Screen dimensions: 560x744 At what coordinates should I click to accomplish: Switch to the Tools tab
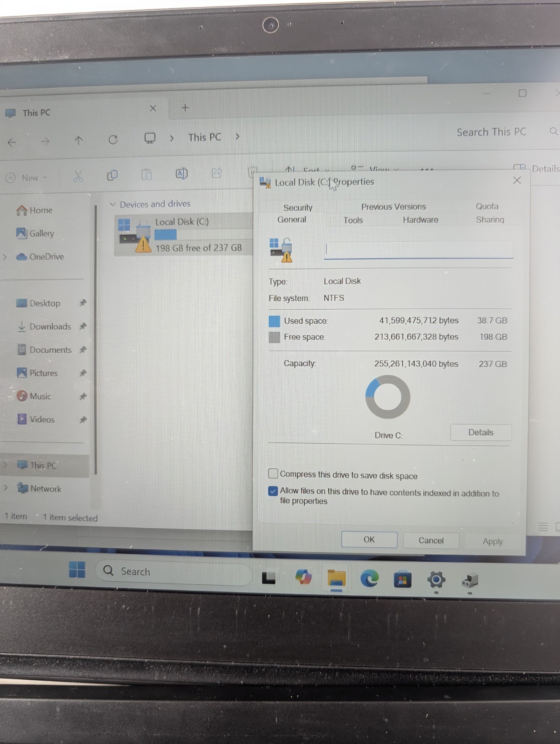pyautogui.click(x=353, y=220)
